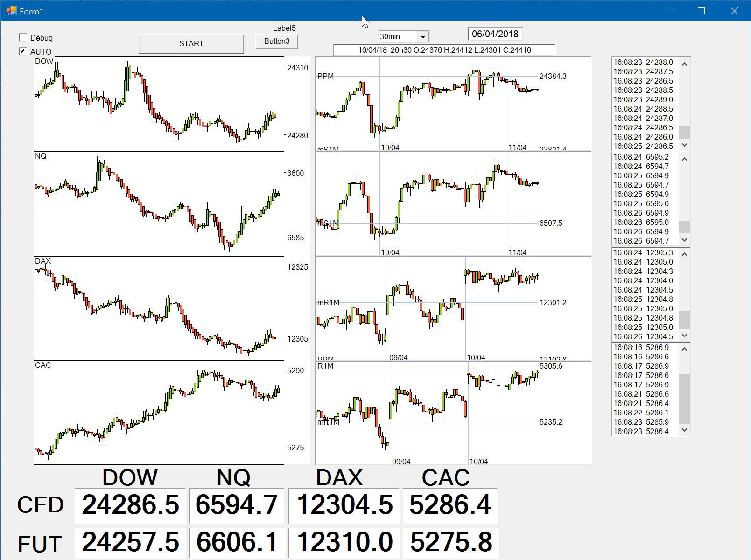Select tick row 16:08:16 5286.9
The image size is (751, 560).
click(645, 347)
